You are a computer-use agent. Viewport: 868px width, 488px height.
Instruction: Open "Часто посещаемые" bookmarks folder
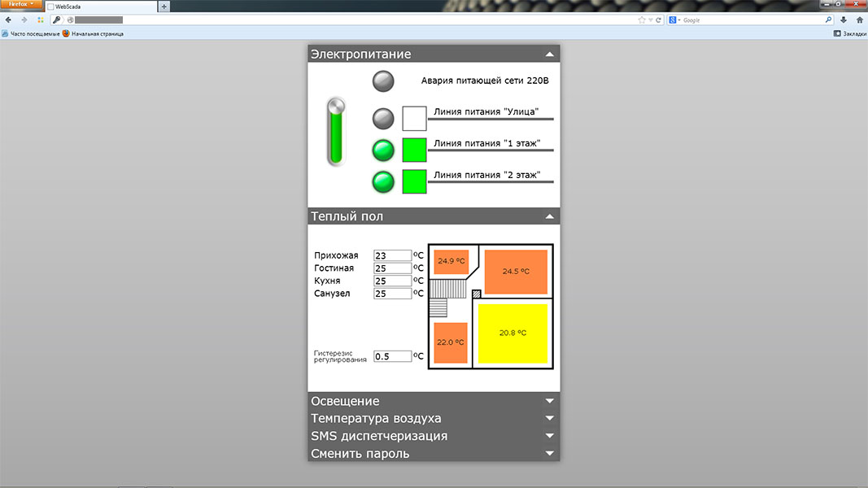tap(31, 34)
